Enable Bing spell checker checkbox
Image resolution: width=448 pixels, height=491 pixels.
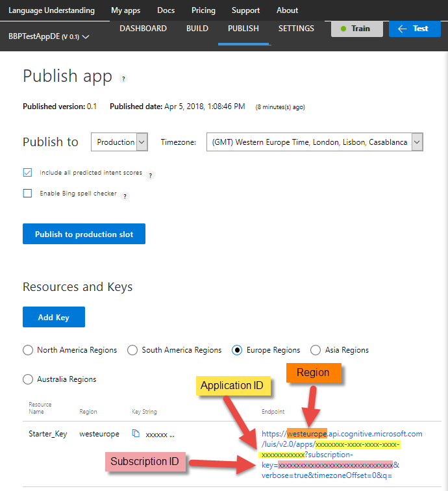[x=27, y=193]
